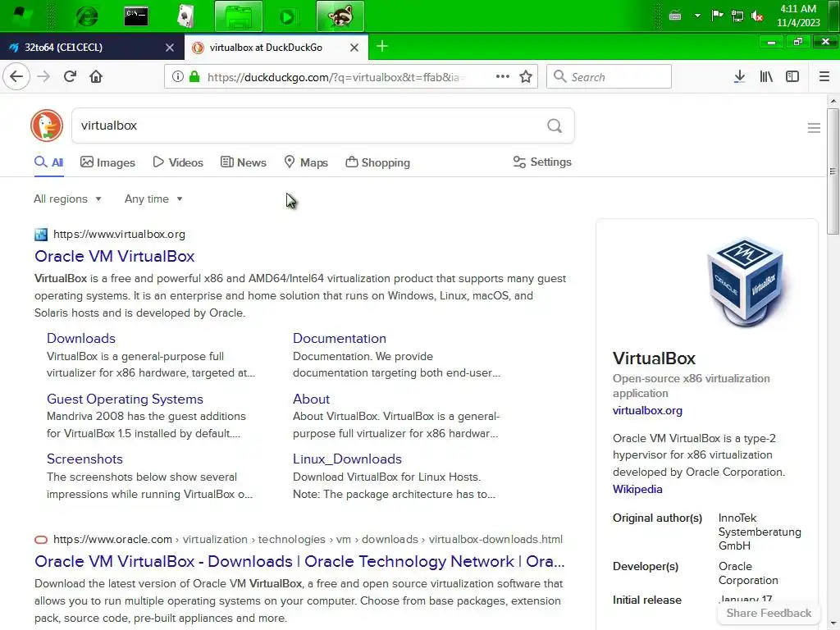Switch to Videos results
Screen dimensions: 840x630
coord(178,162)
